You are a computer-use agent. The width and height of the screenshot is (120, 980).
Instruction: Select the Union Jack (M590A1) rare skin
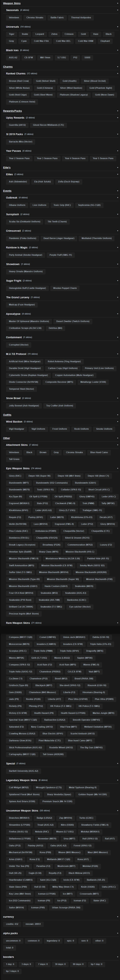point(74,637)
